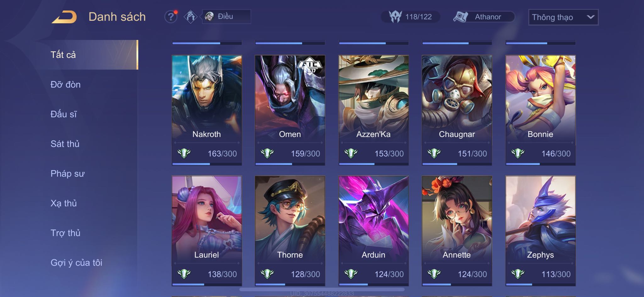Click Lauriel's mastery progress bar
Screen dimensions: 644x297
[207, 284]
